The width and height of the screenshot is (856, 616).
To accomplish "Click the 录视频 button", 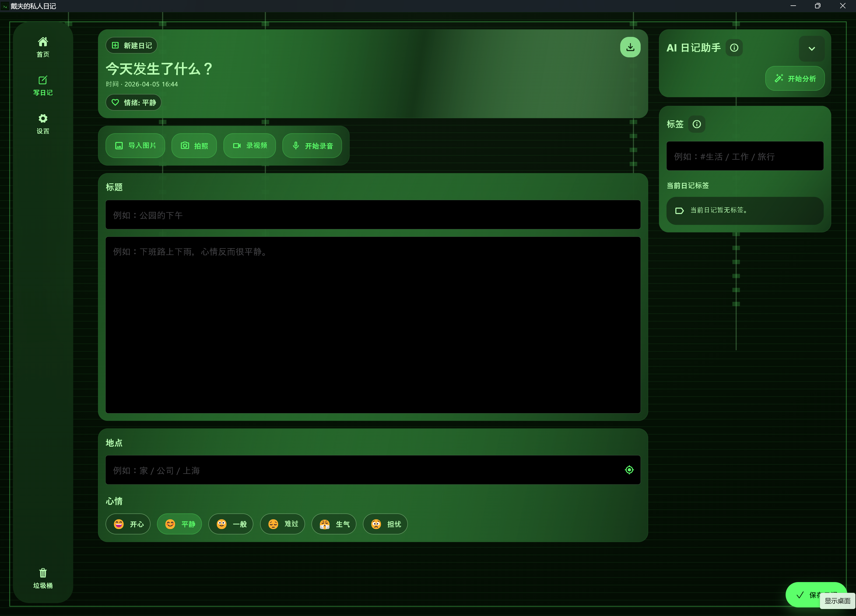I will coord(250,146).
